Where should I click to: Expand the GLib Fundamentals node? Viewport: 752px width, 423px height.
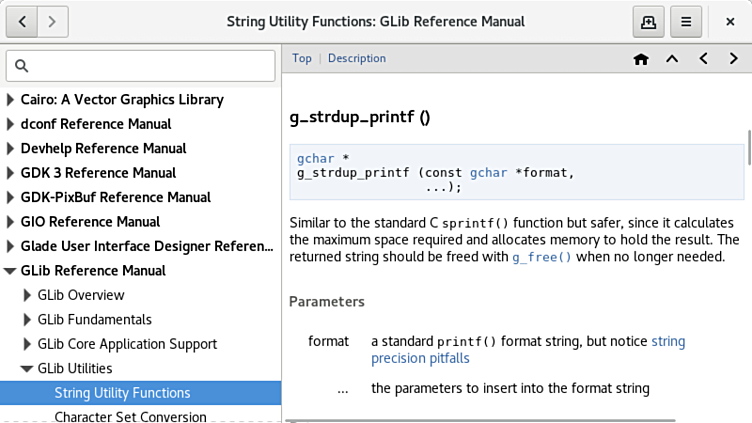tap(27, 320)
